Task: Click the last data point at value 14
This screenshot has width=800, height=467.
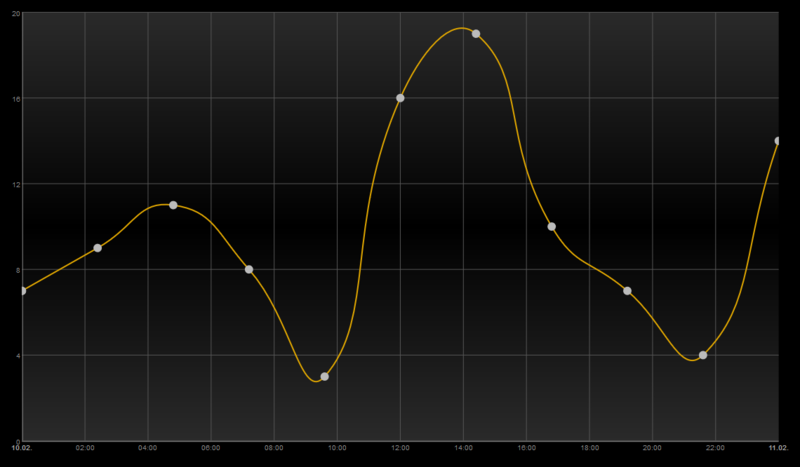Action: pyautogui.click(x=778, y=141)
